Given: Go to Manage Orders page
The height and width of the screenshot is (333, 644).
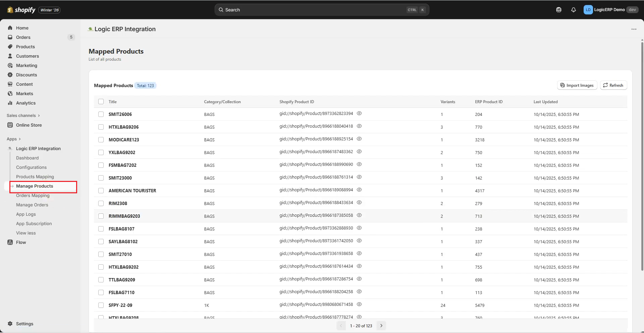Looking at the screenshot, I should tap(32, 205).
